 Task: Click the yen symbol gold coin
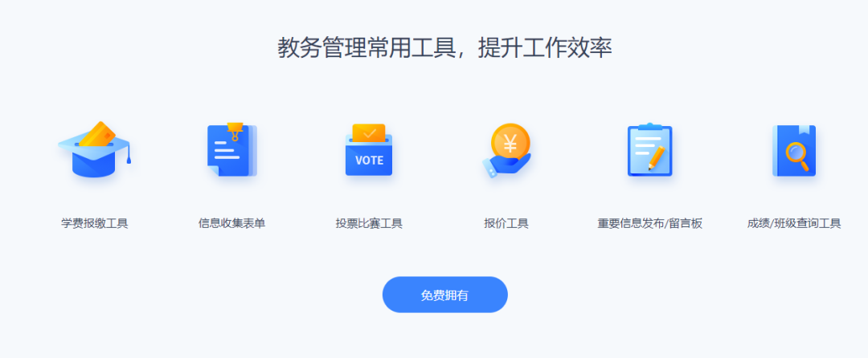point(510,143)
